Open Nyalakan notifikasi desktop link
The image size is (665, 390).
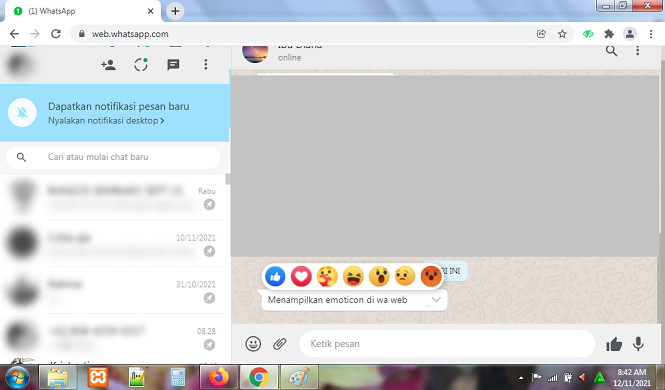(106, 121)
